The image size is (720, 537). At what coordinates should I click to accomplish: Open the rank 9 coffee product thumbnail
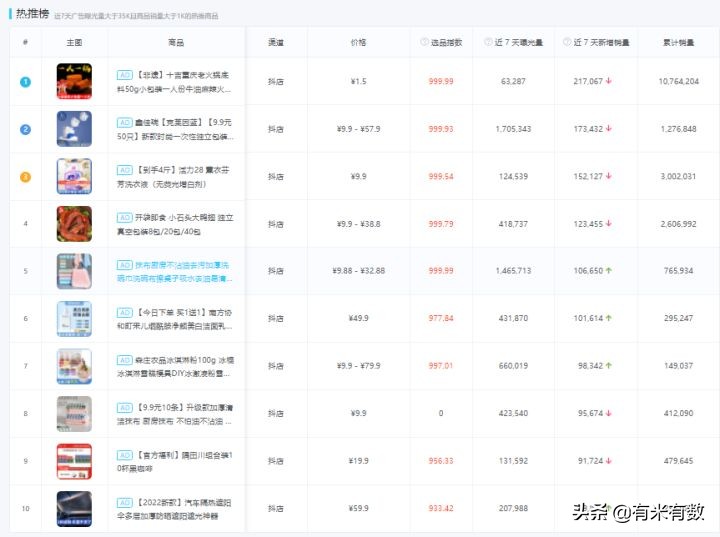(x=74, y=462)
